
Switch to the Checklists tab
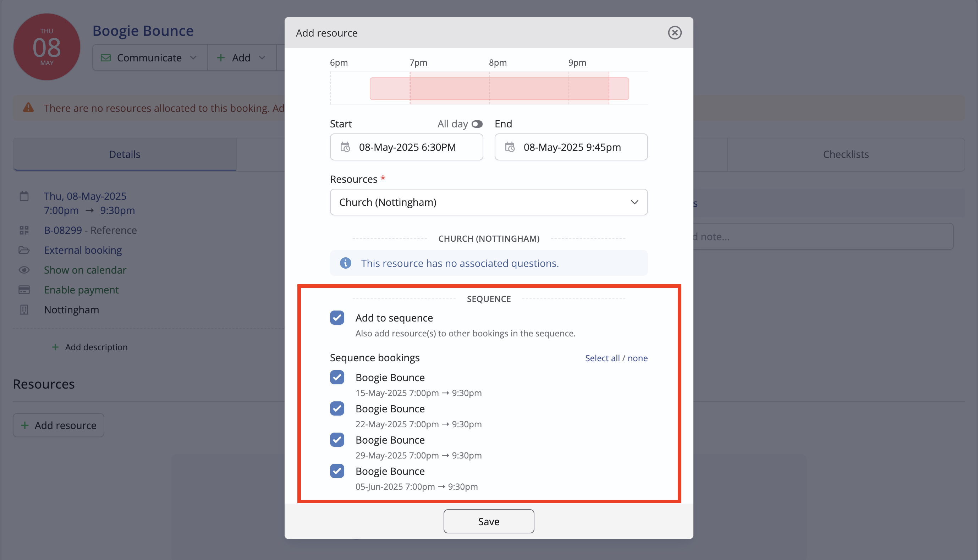(845, 154)
